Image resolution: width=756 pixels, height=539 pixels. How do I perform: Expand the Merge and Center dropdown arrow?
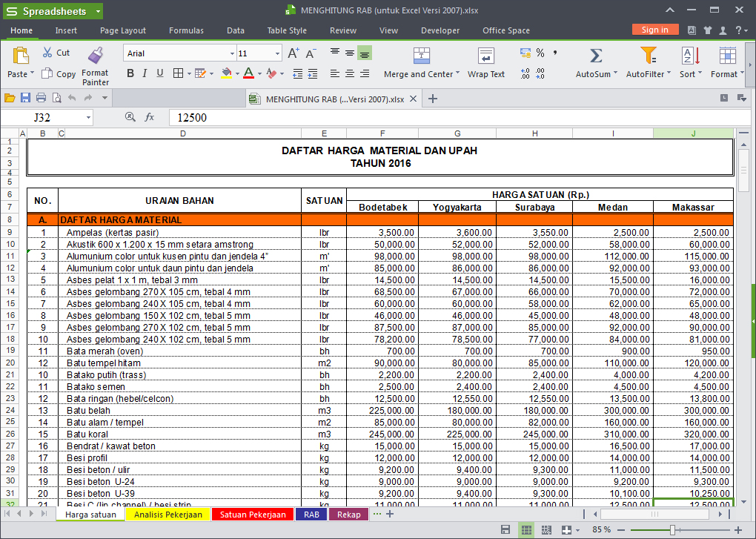point(458,73)
